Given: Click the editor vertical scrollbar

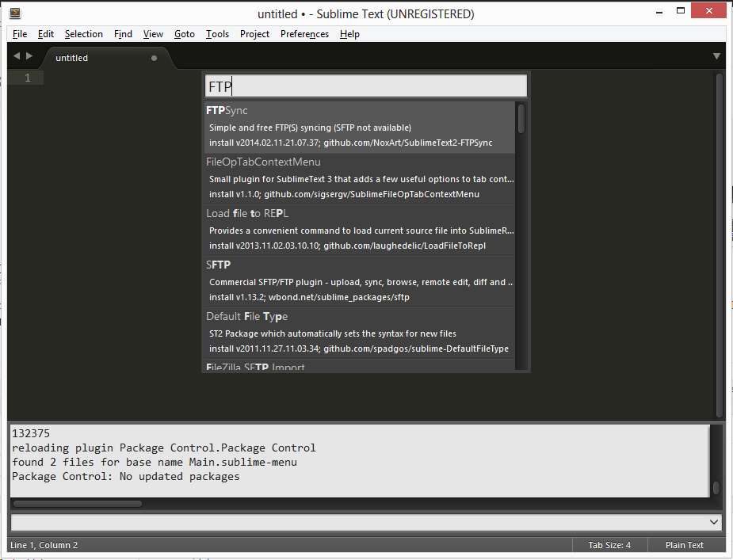Looking at the screenshot, I should [720, 246].
